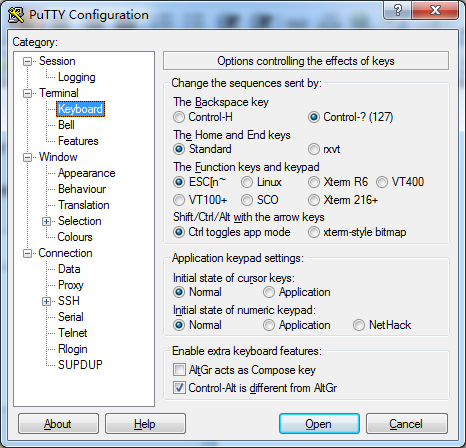Viewport: 466px width, 448px height.
Task: Click Open to start the session
Action: point(319,424)
